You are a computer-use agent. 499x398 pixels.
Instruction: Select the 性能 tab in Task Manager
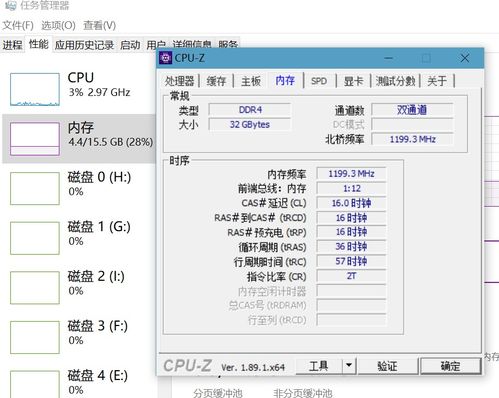click(x=39, y=44)
